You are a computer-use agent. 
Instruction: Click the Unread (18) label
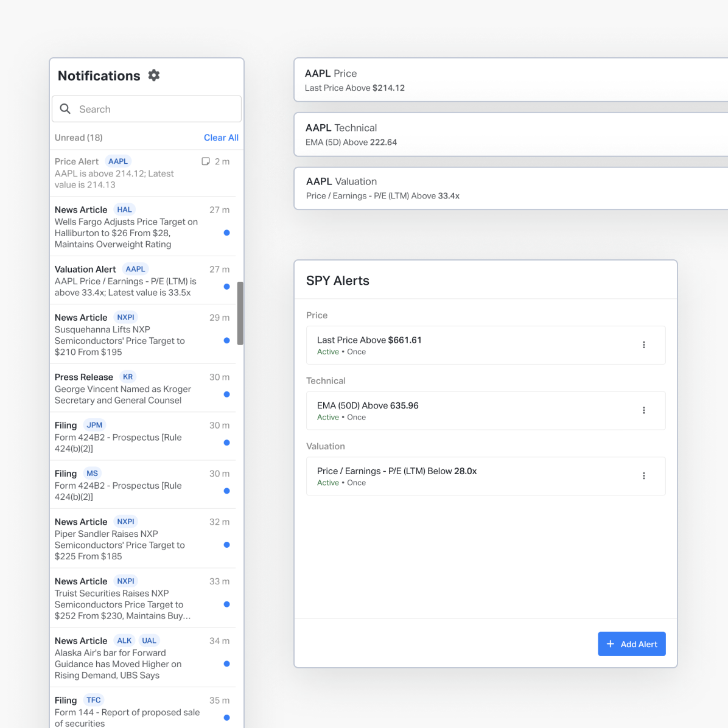pos(79,138)
